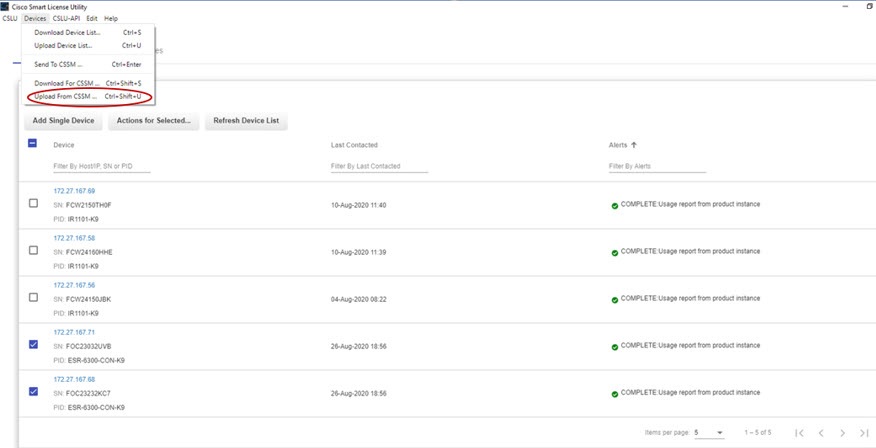Open the Items per page dropdown
Screen dimensions: 876x448
[x=709, y=432]
